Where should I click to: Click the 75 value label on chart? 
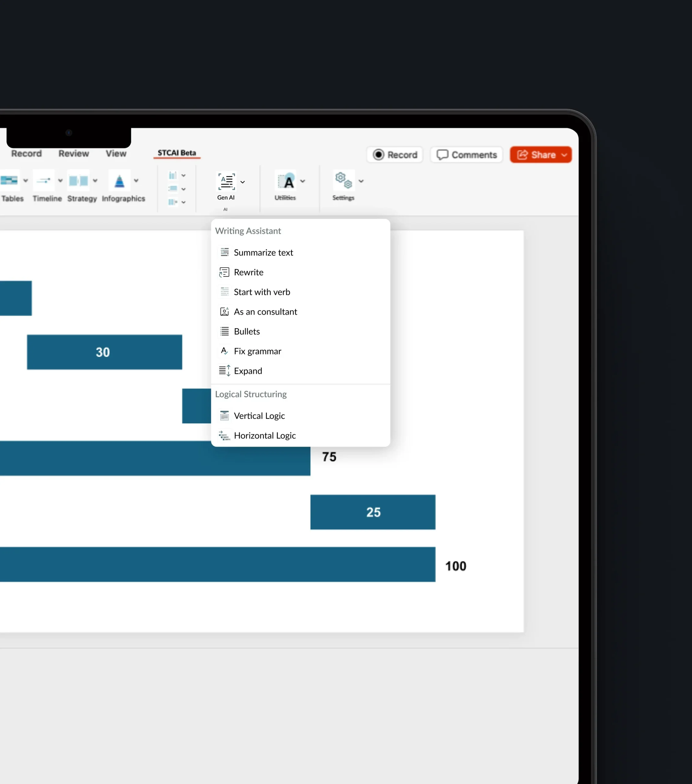[329, 457]
